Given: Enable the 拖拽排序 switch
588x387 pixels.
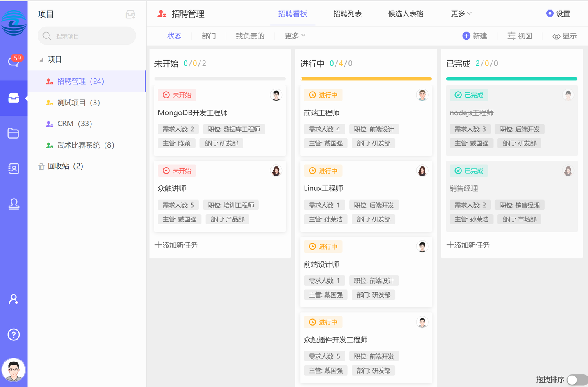Looking at the screenshot, I should pos(577,379).
